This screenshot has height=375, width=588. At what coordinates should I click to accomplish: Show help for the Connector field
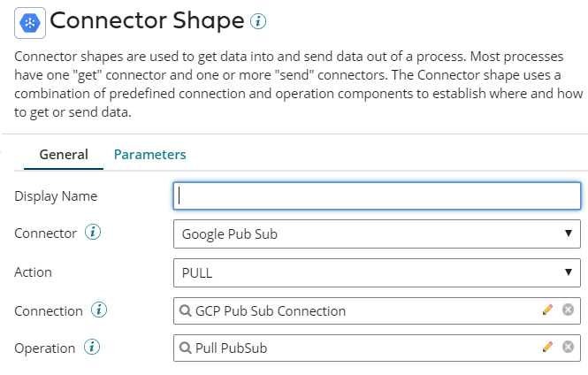pos(93,233)
